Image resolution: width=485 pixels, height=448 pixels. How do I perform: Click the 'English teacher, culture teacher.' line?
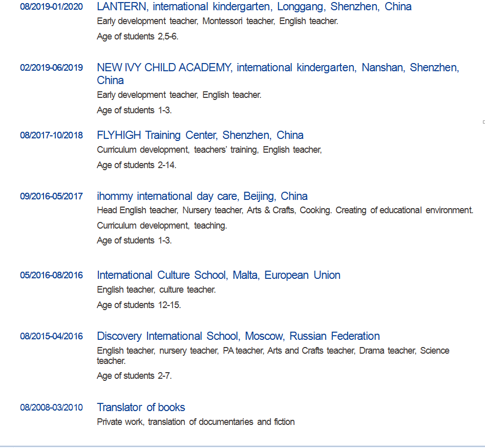(156, 290)
